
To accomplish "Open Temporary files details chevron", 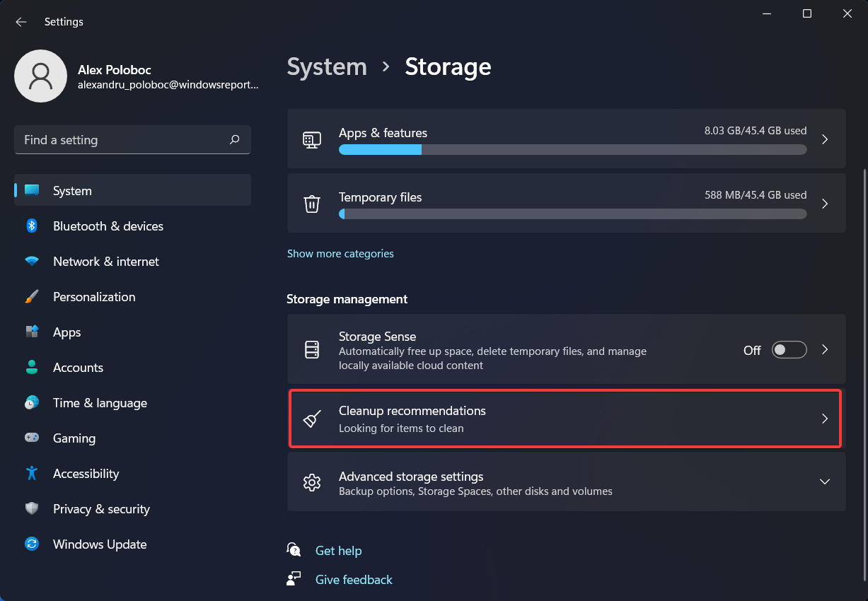I will 824,204.
